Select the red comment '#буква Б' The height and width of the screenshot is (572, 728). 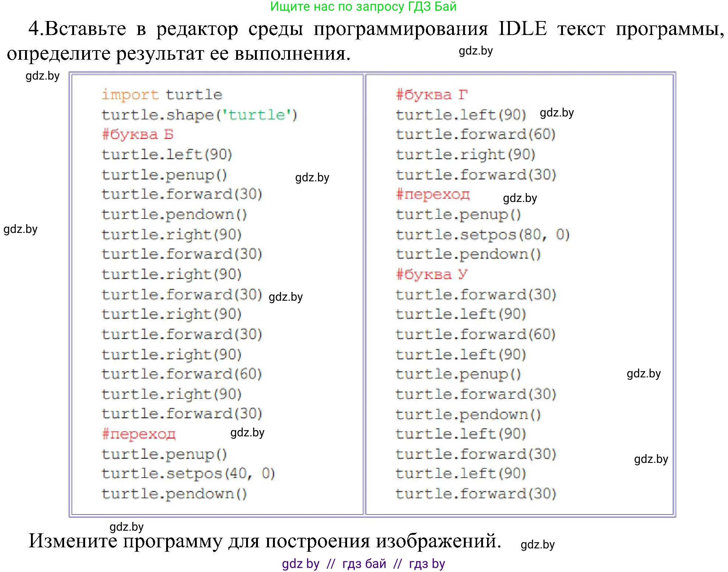(x=138, y=135)
